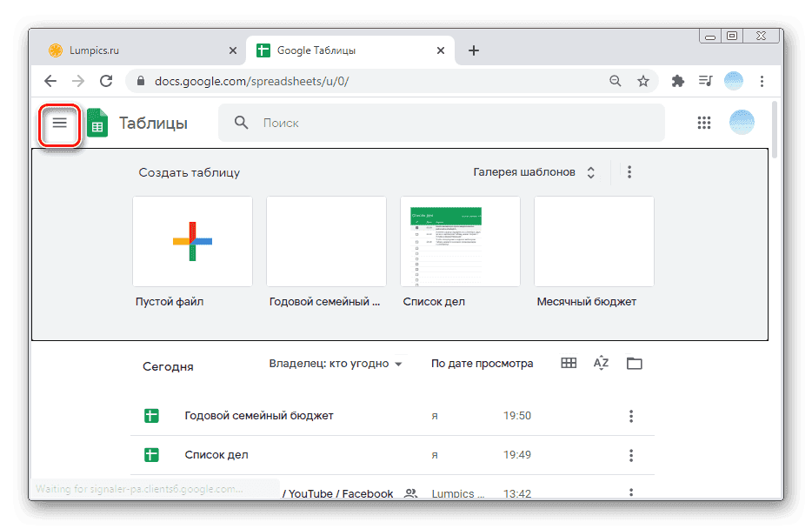Open the A-Z sort options
812x529 pixels.
click(601, 364)
